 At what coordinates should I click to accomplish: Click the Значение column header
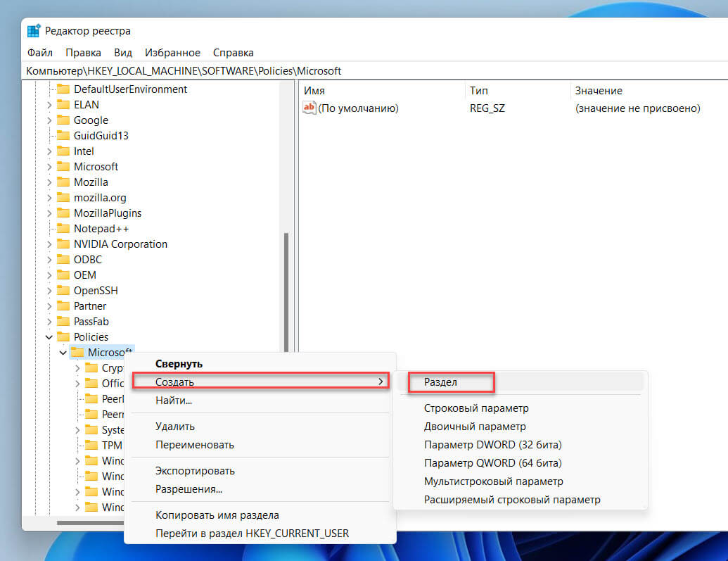[x=599, y=91]
